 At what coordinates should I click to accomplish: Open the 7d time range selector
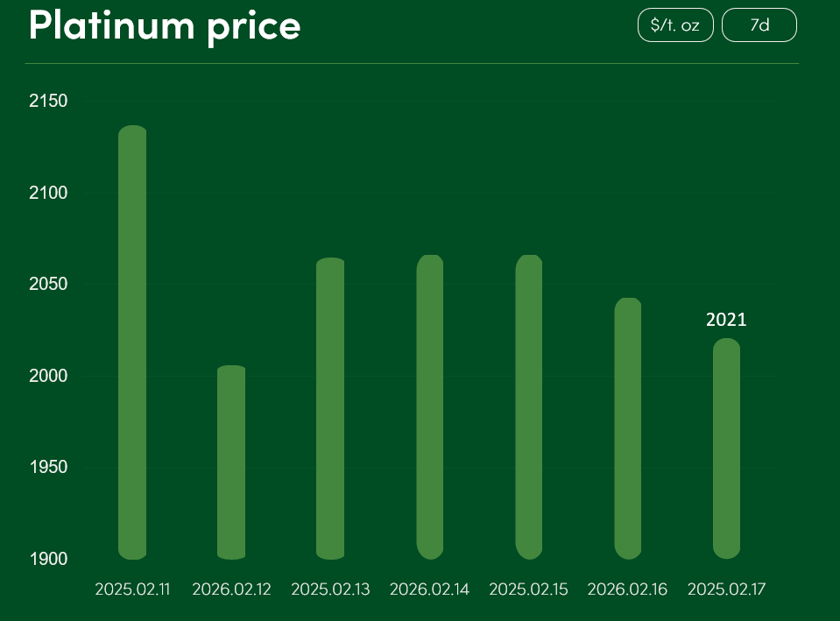[x=759, y=25]
